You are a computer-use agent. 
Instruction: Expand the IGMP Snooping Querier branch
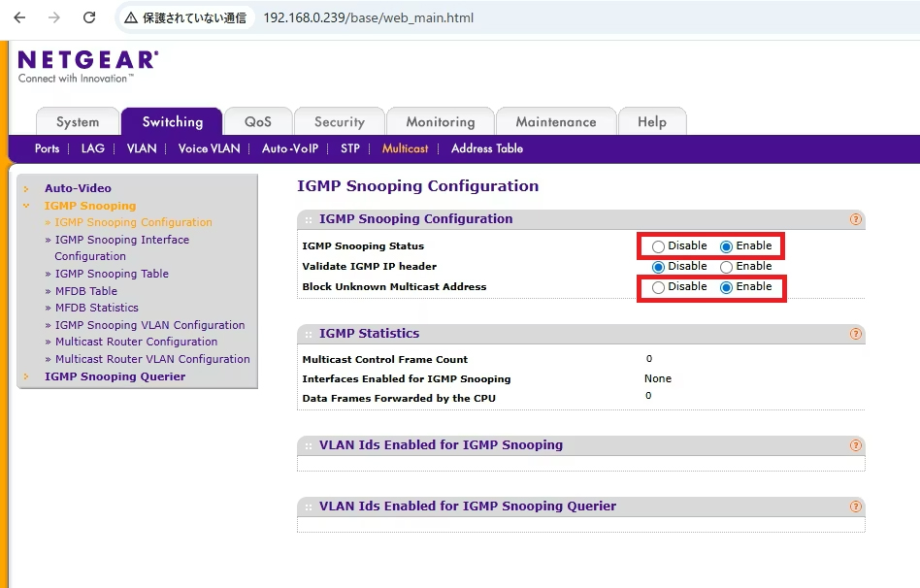(x=23, y=376)
